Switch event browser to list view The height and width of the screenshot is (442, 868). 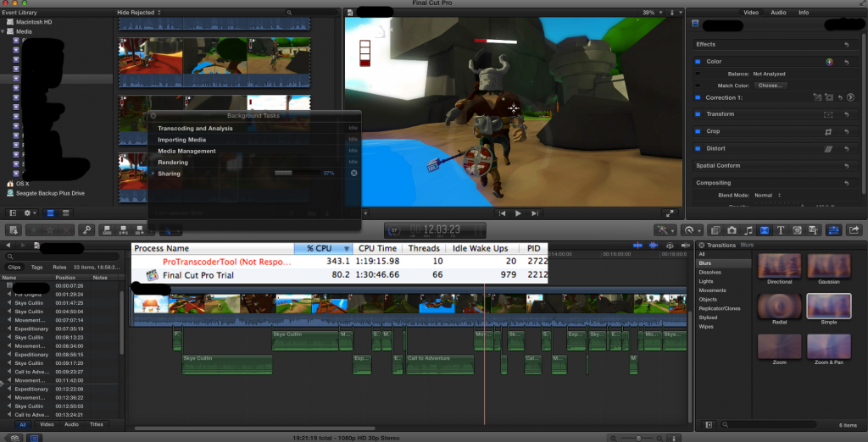point(64,213)
